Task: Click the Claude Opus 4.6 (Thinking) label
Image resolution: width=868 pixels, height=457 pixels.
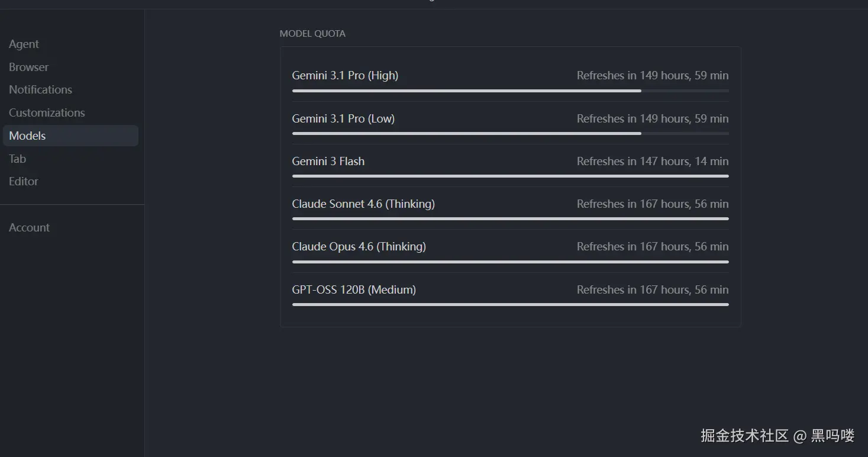Action: pos(359,246)
